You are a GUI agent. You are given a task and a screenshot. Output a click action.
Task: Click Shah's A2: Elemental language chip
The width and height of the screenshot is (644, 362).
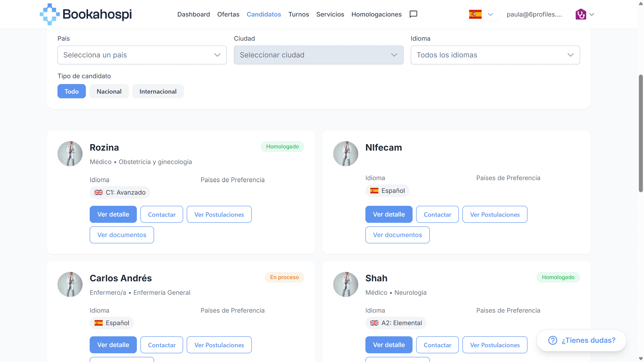396,323
